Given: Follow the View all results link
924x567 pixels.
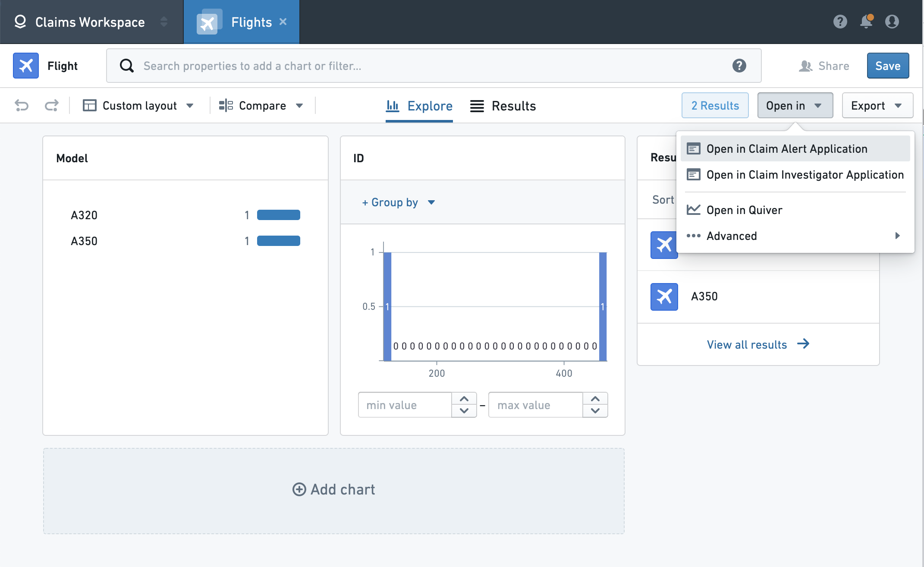Looking at the screenshot, I should point(758,344).
